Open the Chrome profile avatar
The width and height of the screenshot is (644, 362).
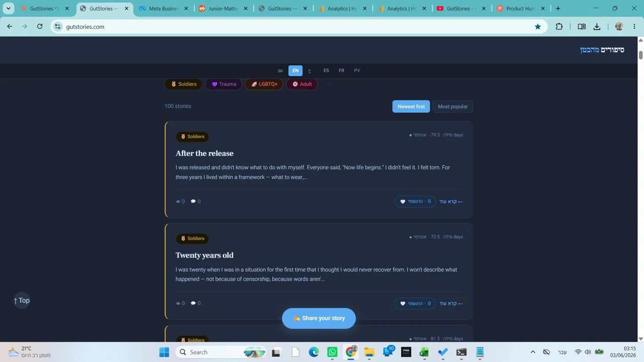(619, 27)
